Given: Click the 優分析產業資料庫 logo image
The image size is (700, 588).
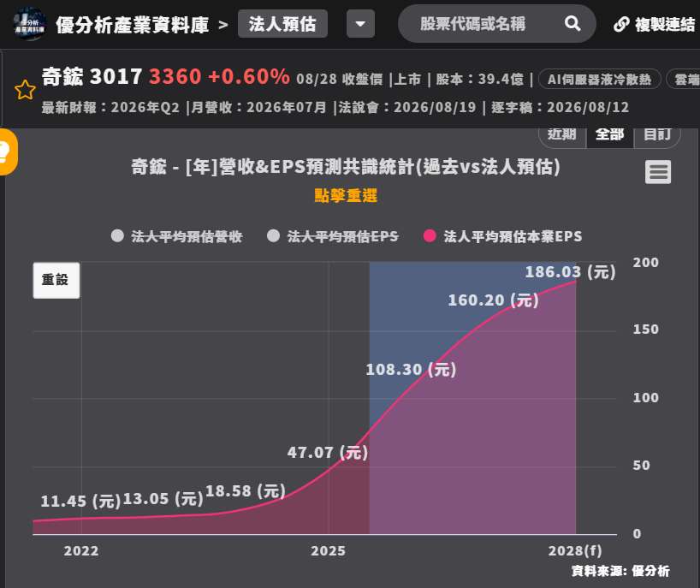Looking at the screenshot, I should click(x=29, y=24).
